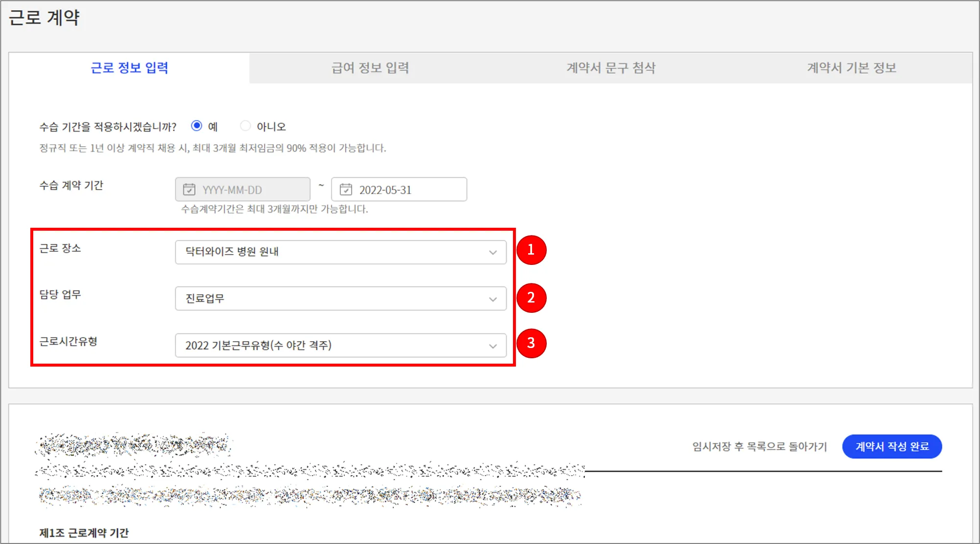Open the 계약서 문구 첨삭 tab
This screenshot has height=544, width=980.
[x=611, y=68]
